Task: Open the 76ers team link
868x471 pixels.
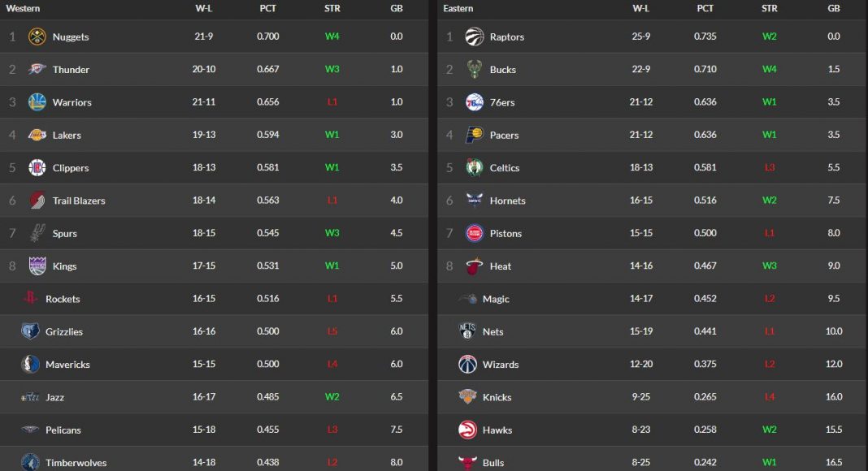Action: pyautogui.click(x=501, y=102)
